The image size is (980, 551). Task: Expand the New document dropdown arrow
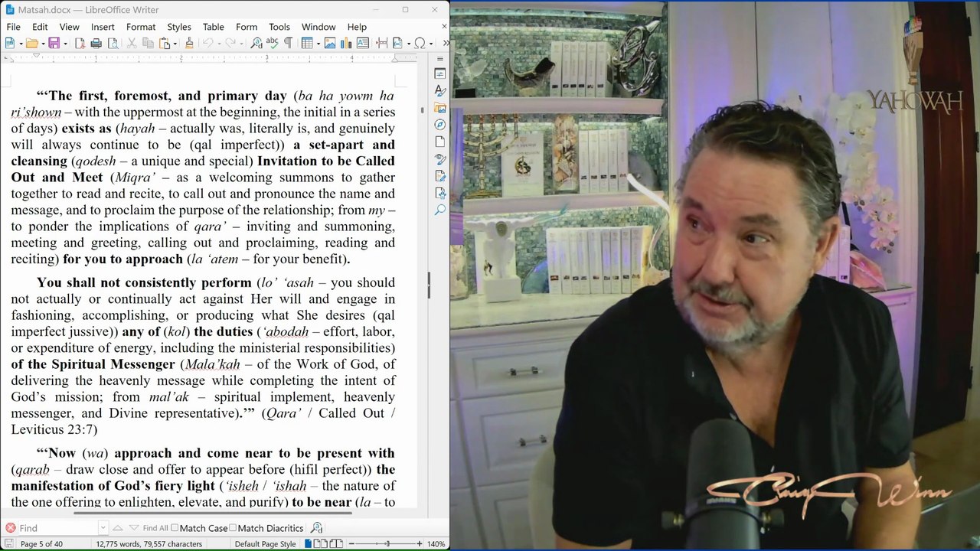point(20,43)
